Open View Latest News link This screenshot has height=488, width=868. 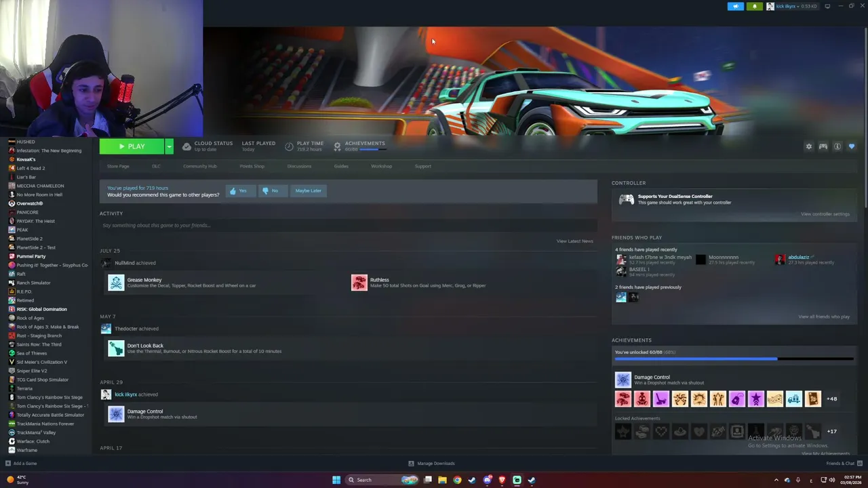coord(574,241)
